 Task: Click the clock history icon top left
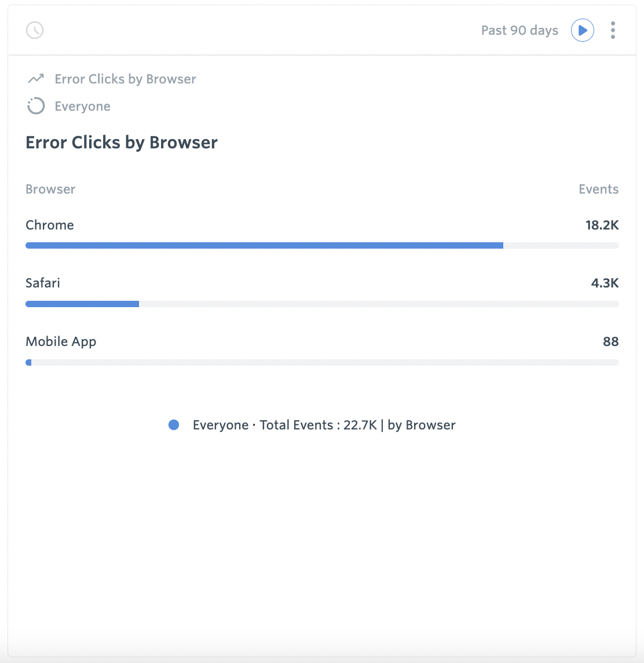click(34, 30)
